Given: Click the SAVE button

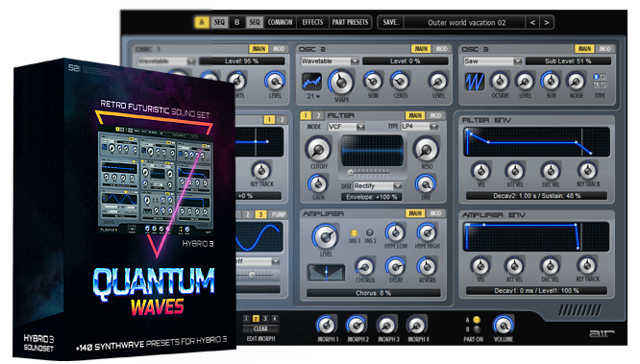Looking at the screenshot, I should pos(390,22).
